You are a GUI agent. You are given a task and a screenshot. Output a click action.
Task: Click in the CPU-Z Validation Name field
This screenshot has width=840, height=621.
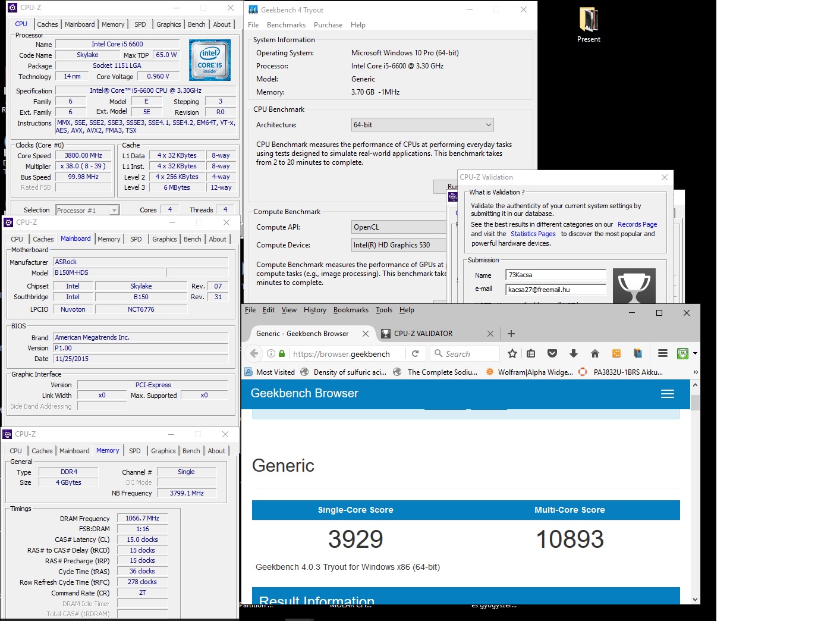[556, 275]
